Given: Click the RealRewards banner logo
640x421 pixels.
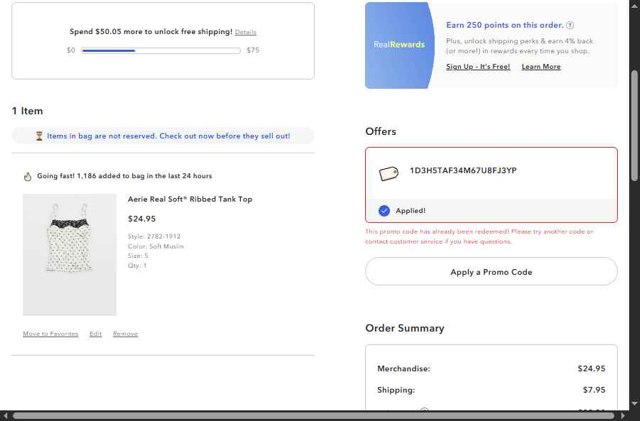Looking at the screenshot, I should [x=399, y=45].
